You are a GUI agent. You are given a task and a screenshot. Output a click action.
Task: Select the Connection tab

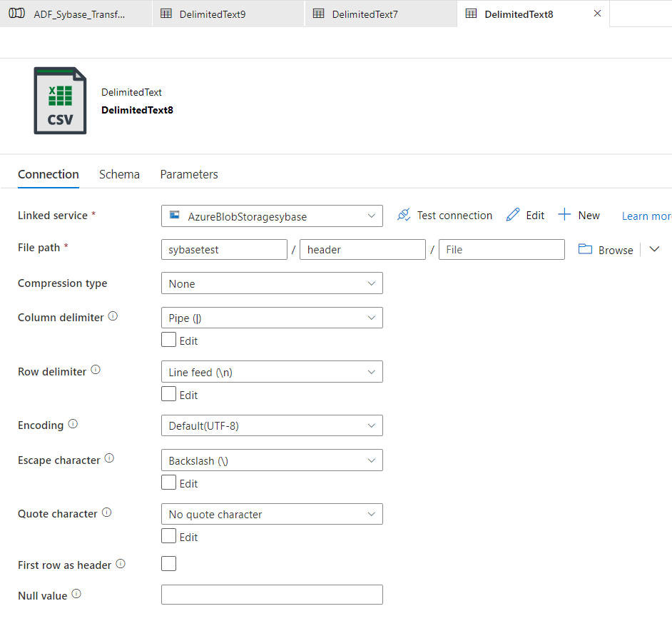[49, 174]
